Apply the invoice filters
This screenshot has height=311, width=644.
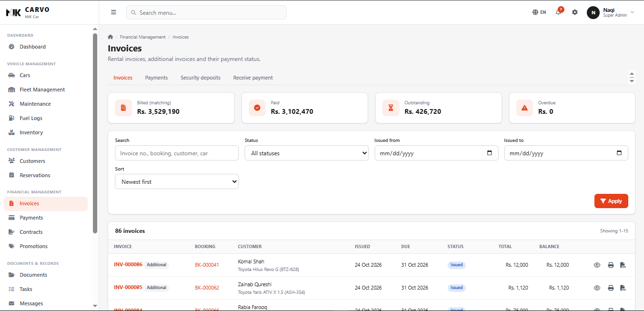(611, 201)
